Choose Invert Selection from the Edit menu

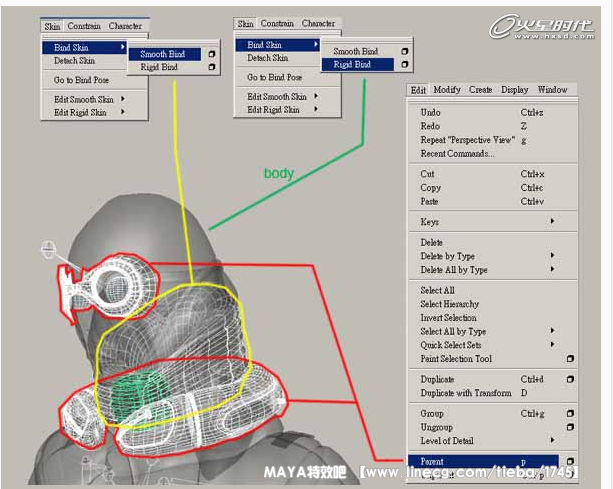pos(448,318)
